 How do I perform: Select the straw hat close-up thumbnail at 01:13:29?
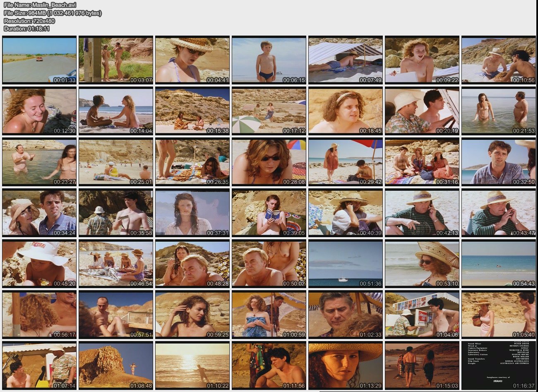pos(346,366)
